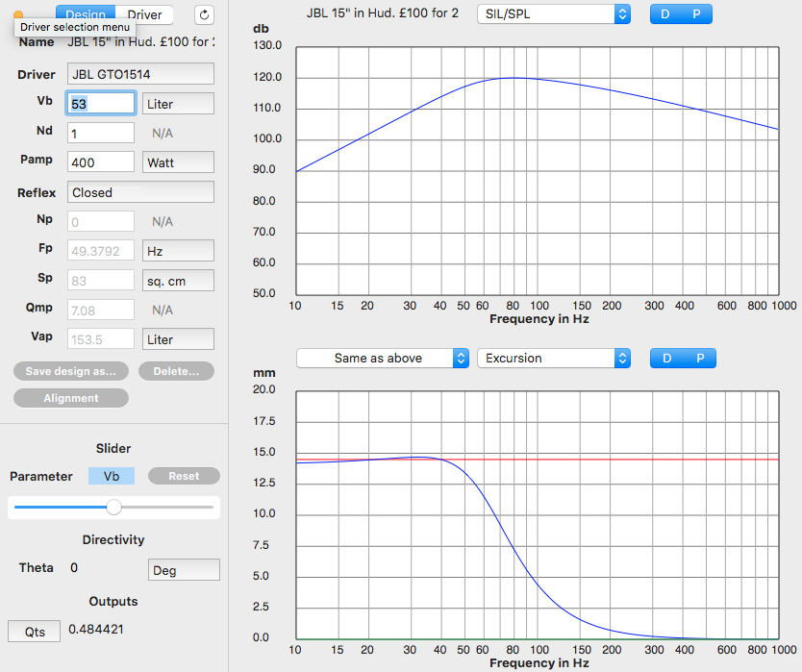Screen dimensions: 802x672
Task: Open the Fp Hz unit dropdown
Action: point(178,251)
